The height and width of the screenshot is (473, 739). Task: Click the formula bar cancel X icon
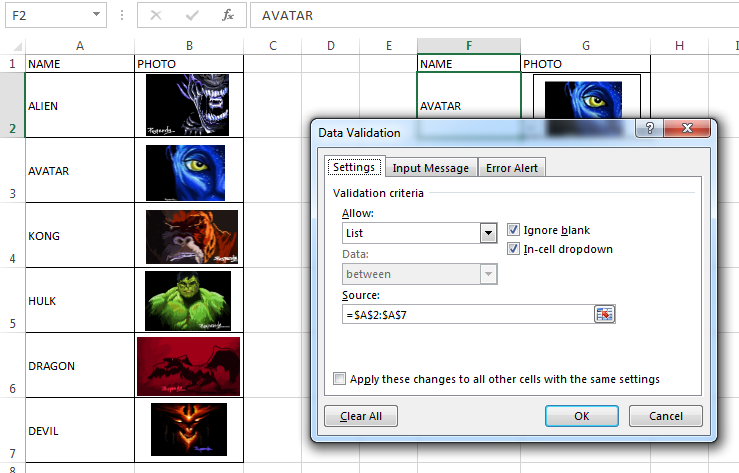[156, 16]
